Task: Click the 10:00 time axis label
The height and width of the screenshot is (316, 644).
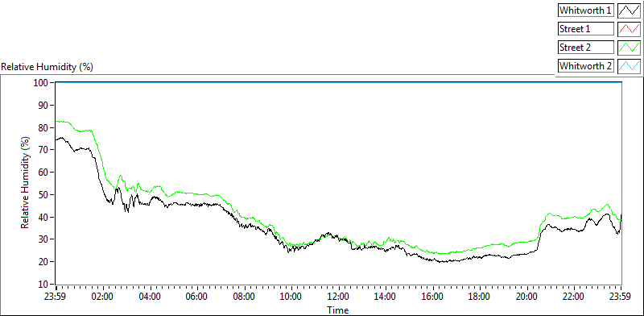Action: (x=291, y=297)
